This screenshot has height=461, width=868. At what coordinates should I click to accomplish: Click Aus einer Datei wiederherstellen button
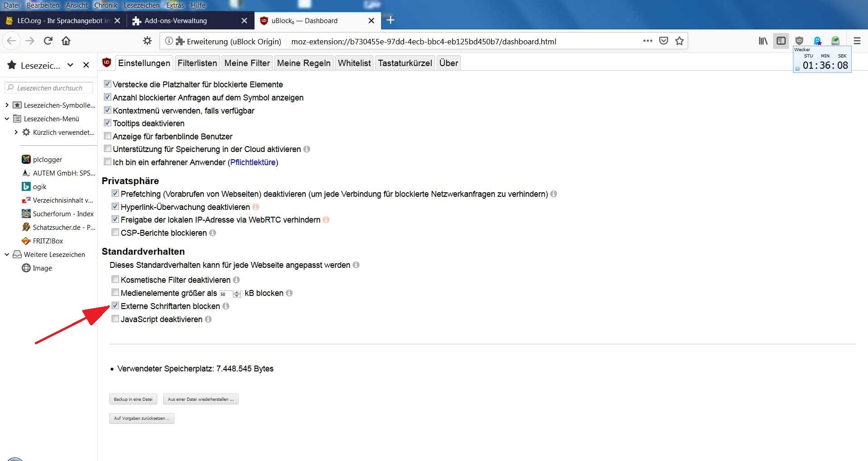point(201,399)
